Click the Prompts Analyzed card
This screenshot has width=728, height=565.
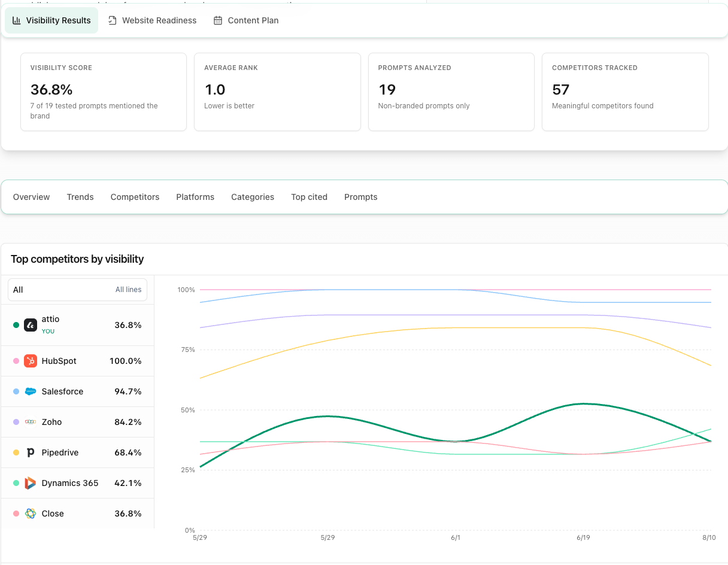451,92
